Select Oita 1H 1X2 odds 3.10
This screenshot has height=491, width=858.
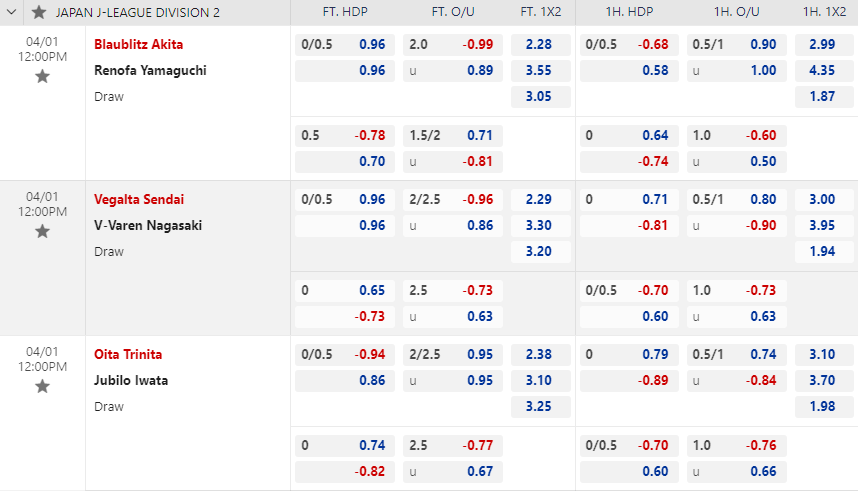tap(824, 354)
